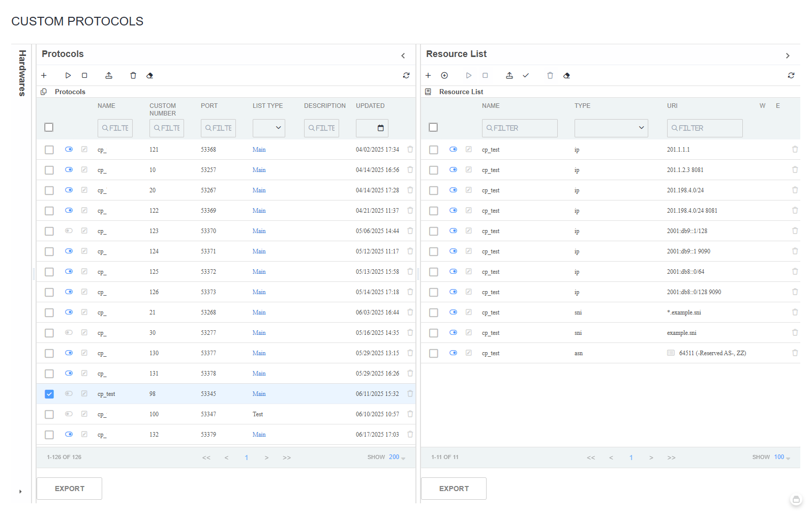Image resolution: width=812 pixels, height=515 pixels.
Task: Delete the resource row with URI 201.1.1.1
Action: pyautogui.click(x=795, y=150)
